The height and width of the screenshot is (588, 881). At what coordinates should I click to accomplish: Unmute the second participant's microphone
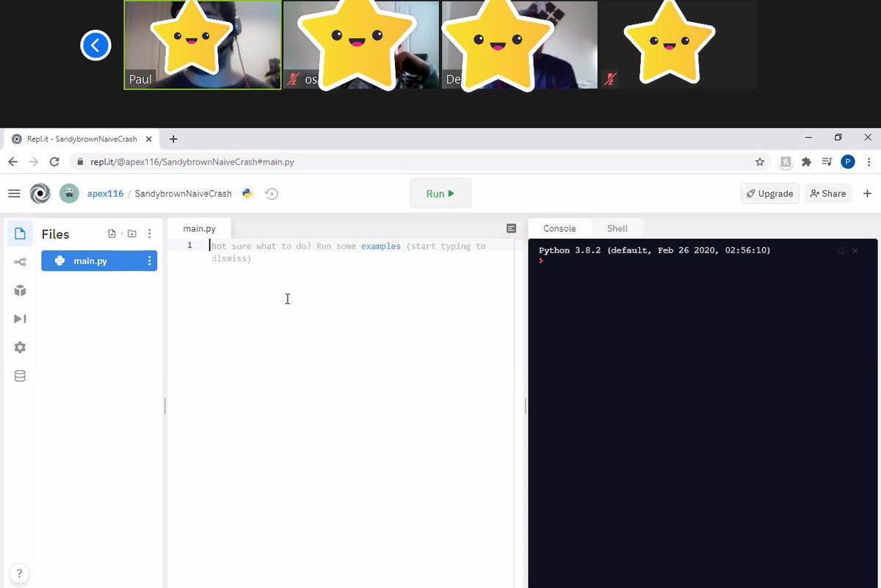(294, 79)
